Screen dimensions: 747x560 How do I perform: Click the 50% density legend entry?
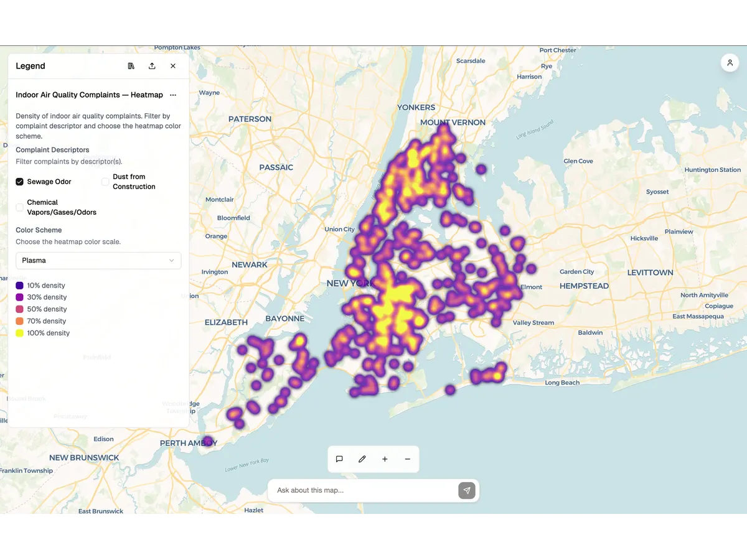(47, 309)
